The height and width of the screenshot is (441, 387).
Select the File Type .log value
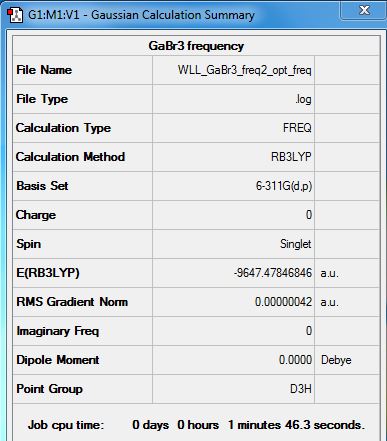click(303, 99)
